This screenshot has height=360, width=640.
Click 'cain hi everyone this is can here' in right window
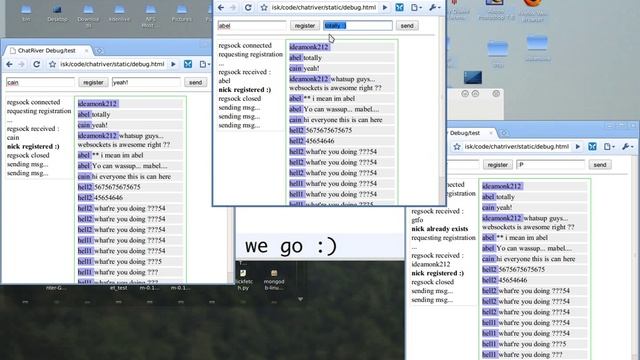tap(534, 259)
